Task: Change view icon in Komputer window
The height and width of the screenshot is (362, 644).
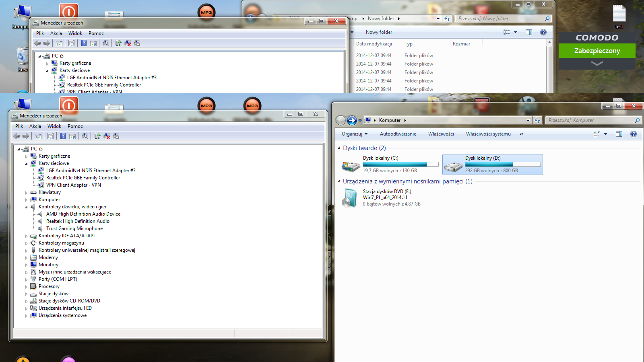Action: click(597, 134)
